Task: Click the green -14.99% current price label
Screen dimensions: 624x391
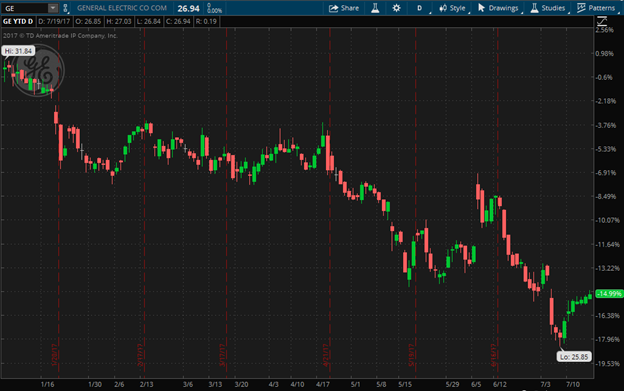Action: click(610, 294)
